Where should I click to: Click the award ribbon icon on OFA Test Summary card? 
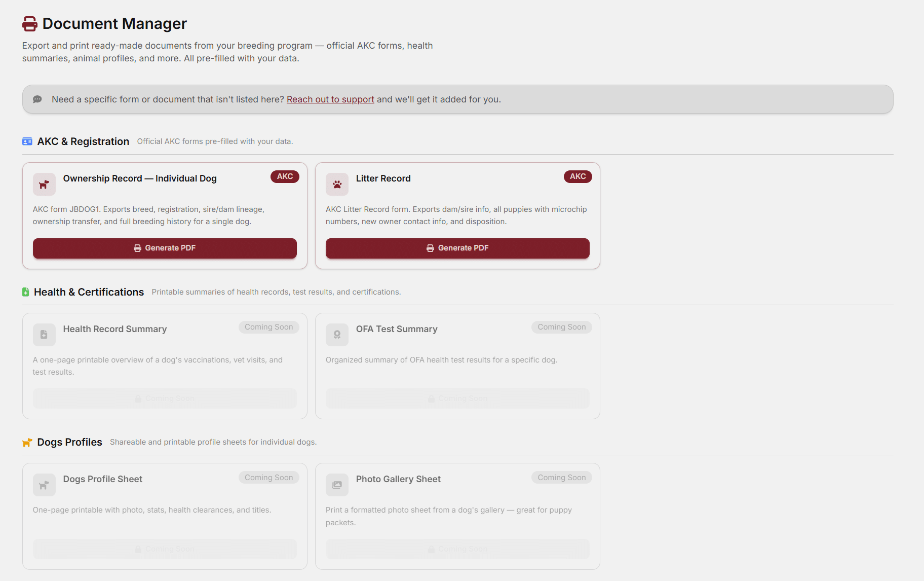pos(337,335)
